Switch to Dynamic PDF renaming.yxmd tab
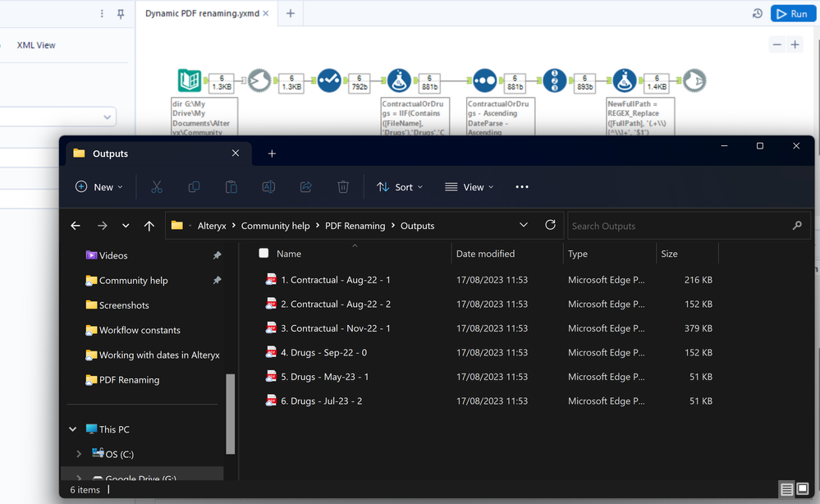Viewport: 820px width, 504px height. click(x=202, y=14)
